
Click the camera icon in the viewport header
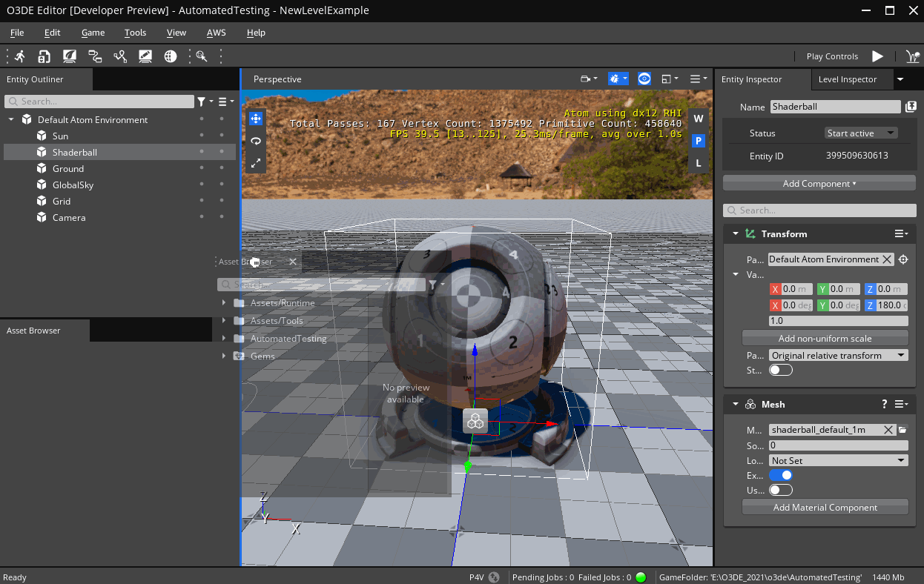[586, 79]
